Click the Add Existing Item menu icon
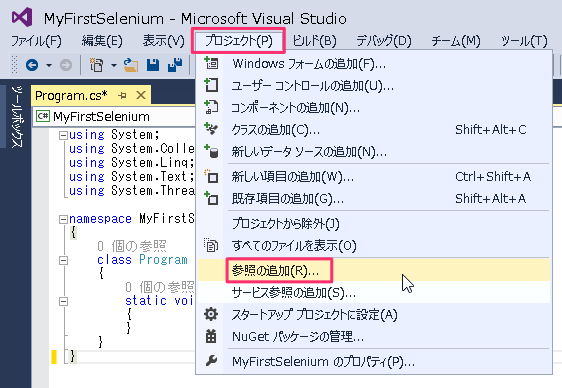The width and height of the screenshot is (562, 388). [x=211, y=198]
